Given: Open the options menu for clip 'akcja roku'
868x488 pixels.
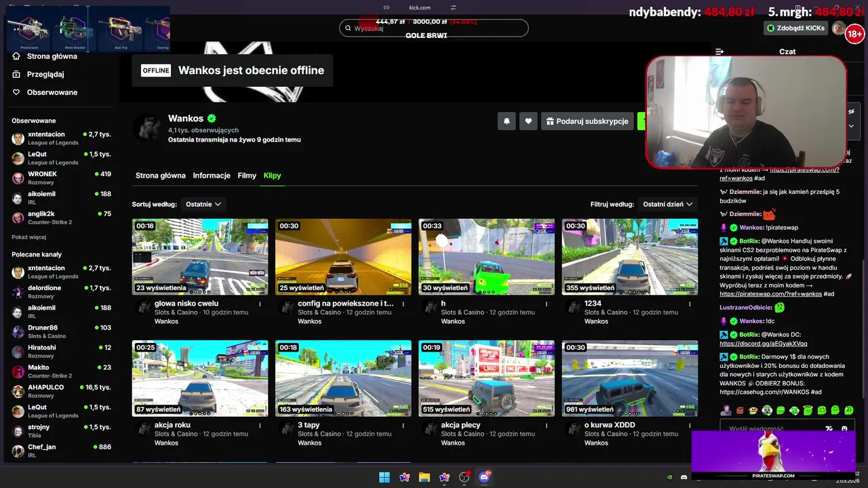Looking at the screenshot, I should 260,426.
